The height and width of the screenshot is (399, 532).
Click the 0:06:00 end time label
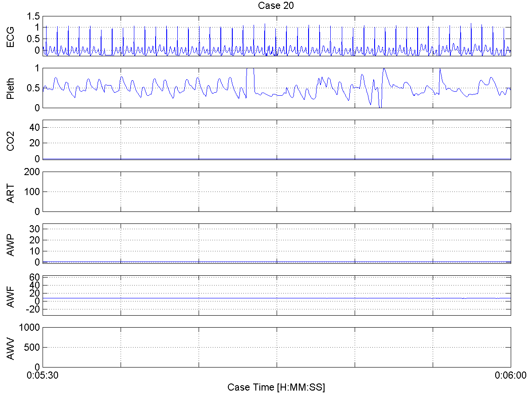tap(510, 375)
